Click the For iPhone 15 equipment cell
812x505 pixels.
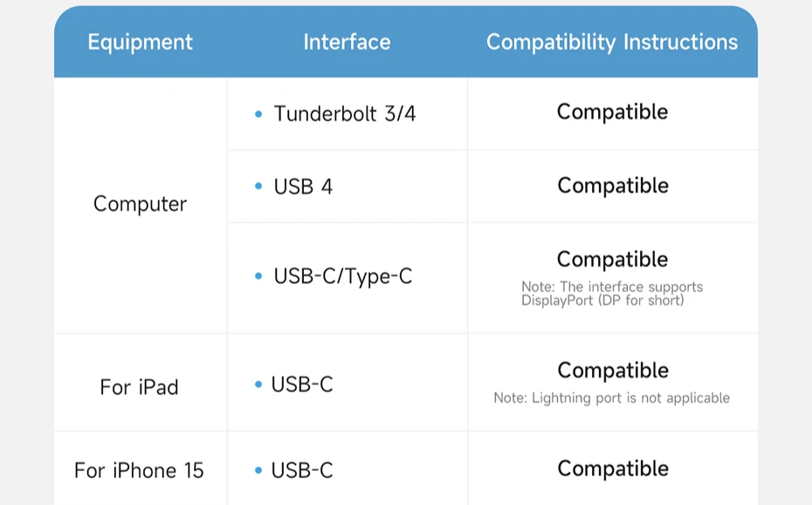click(139, 470)
